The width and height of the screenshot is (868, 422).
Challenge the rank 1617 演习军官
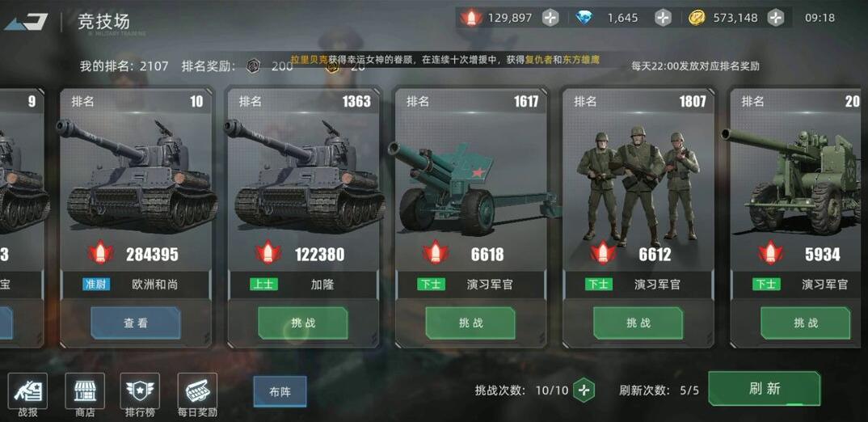[470, 323]
